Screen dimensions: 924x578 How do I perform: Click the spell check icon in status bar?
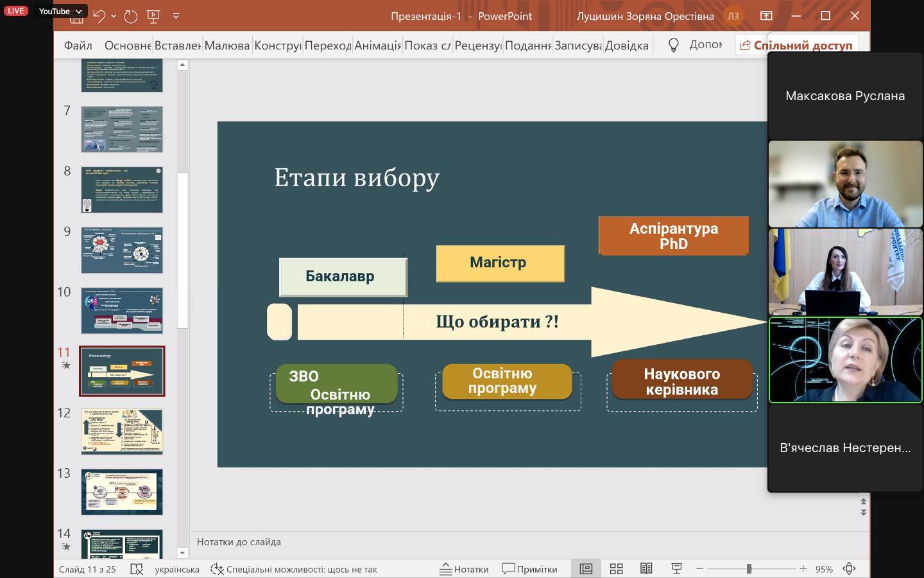coord(136,569)
